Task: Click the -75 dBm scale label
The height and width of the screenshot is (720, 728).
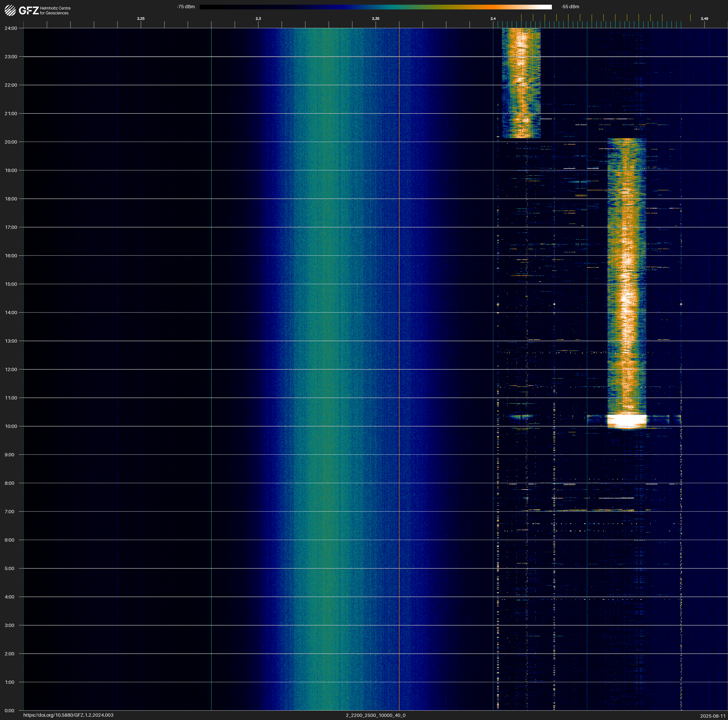Action: point(185,7)
